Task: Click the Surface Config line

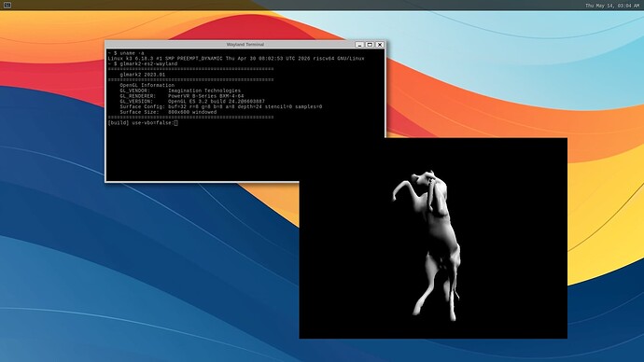Action: pos(221,106)
